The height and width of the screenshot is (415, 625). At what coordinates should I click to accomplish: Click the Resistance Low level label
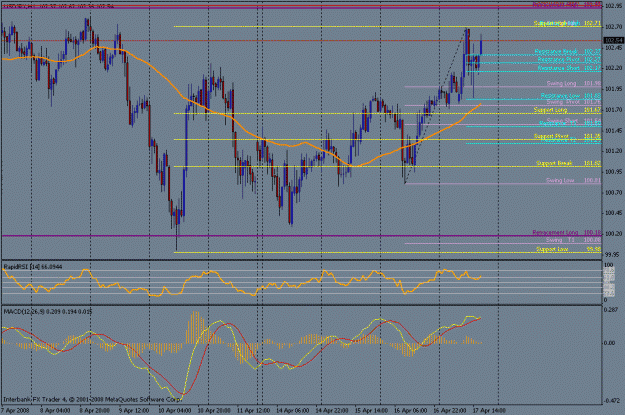tap(570, 96)
